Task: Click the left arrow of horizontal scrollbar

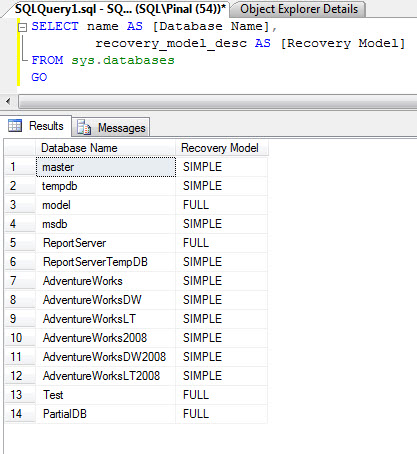Action: coord(8,101)
